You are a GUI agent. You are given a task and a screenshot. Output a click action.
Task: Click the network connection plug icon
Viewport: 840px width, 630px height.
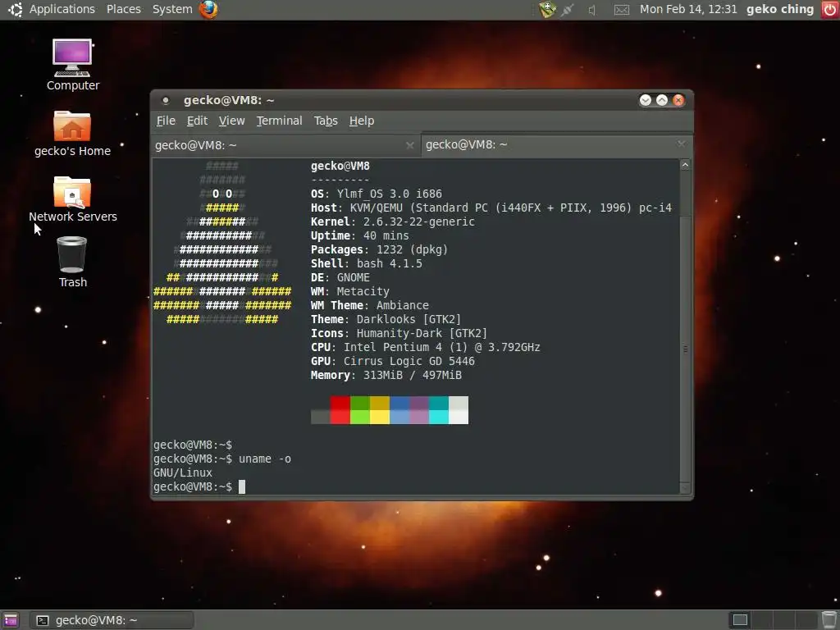point(568,10)
